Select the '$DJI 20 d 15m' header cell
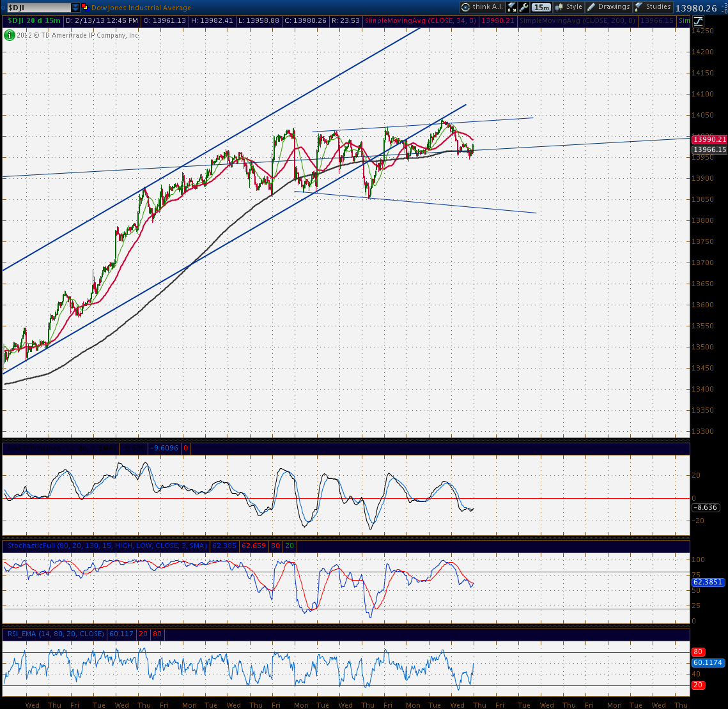Screen dimensions: 728x709 pos(34,20)
